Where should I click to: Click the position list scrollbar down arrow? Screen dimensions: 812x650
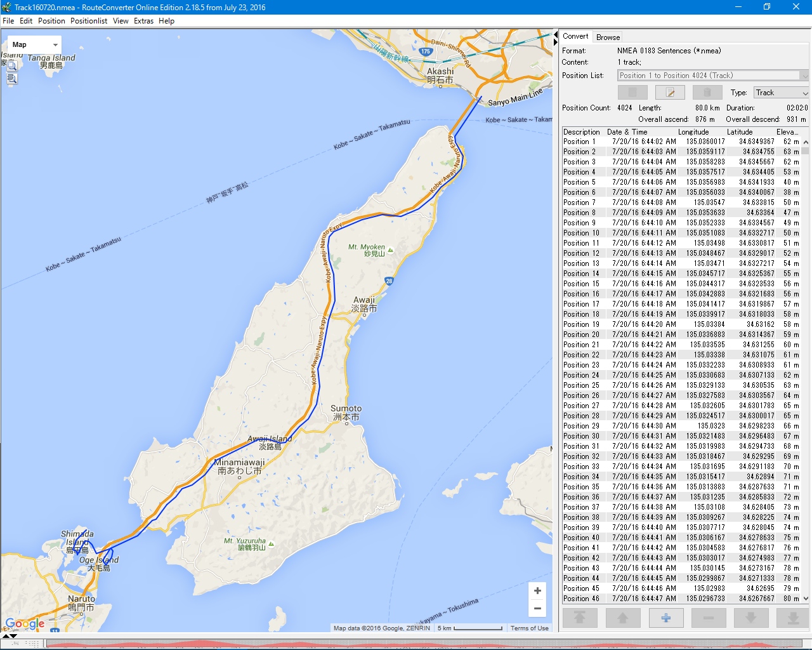coord(806,598)
